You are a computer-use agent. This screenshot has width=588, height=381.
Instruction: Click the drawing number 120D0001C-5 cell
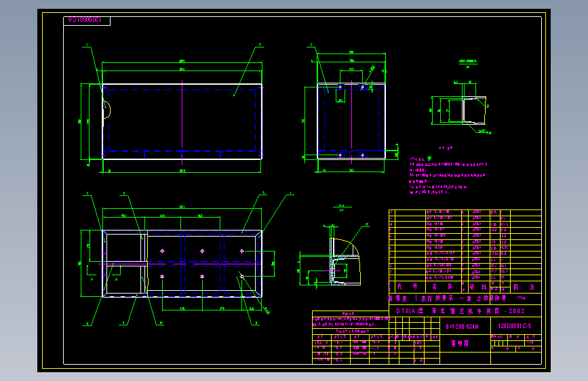[x=515, y=326]
